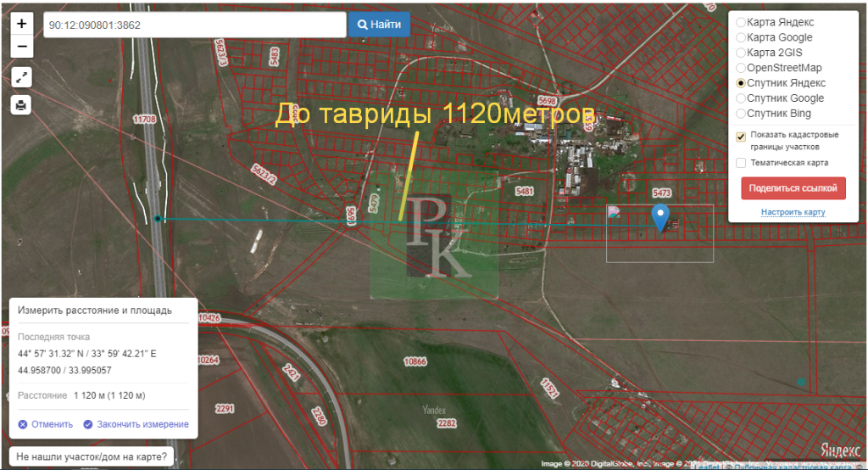Select Карта Яндекс map layer

tap(741, 22)
